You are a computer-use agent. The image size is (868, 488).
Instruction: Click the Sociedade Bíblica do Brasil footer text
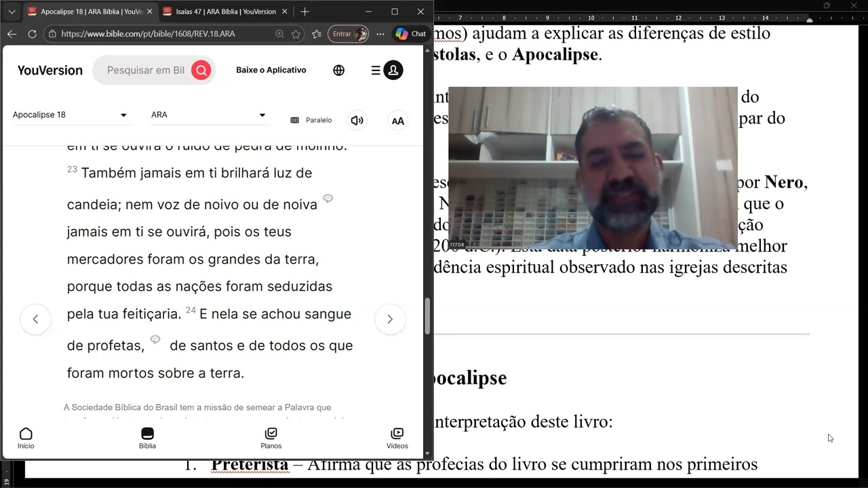coord(197,407)
